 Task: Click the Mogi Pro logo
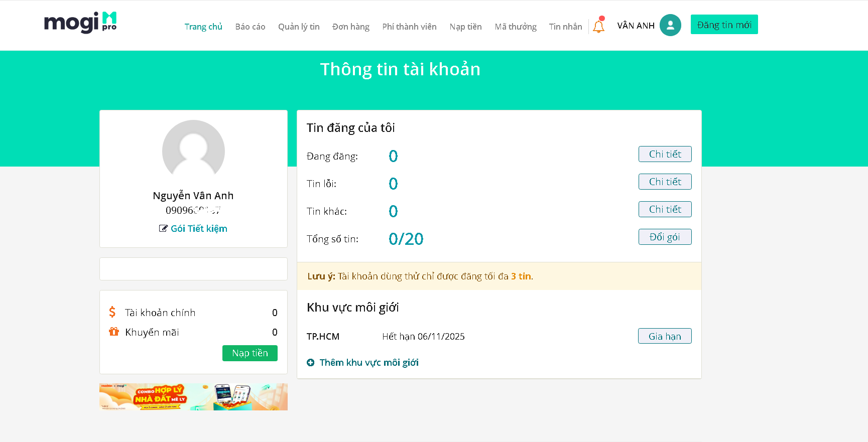click(80, 23)
